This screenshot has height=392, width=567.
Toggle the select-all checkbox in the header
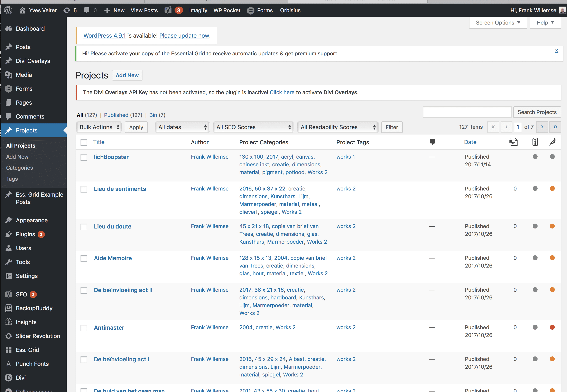click(84, 142)
